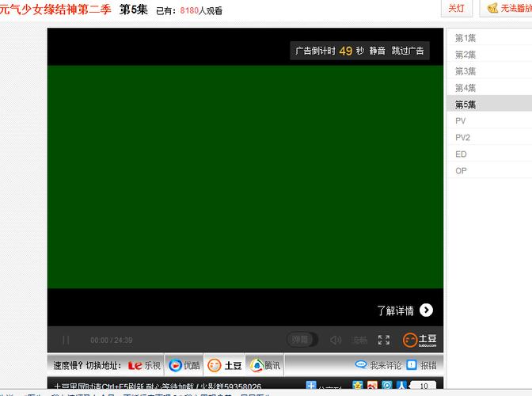Share via the Renren icon
The width and height of the screenshot is (532, 396).
401,385
